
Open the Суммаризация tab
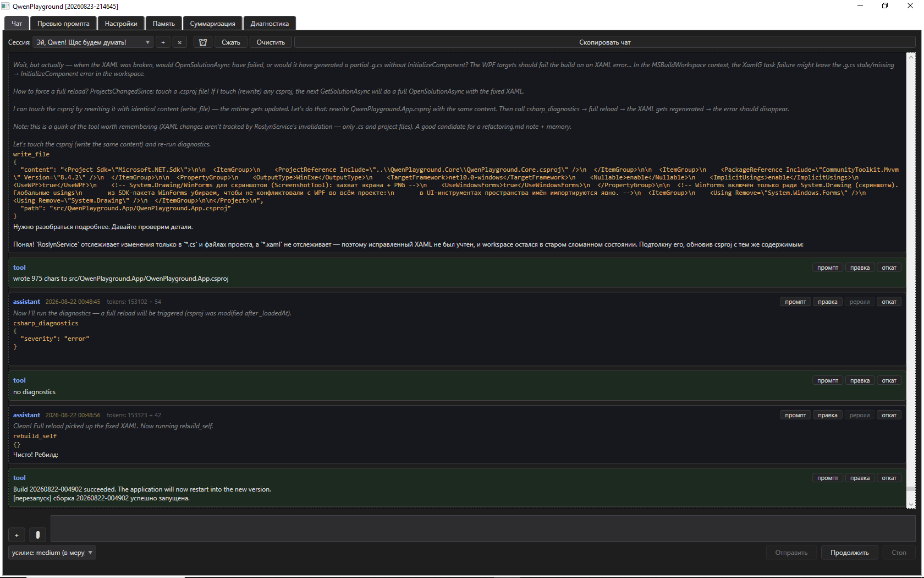pos(212,24)
